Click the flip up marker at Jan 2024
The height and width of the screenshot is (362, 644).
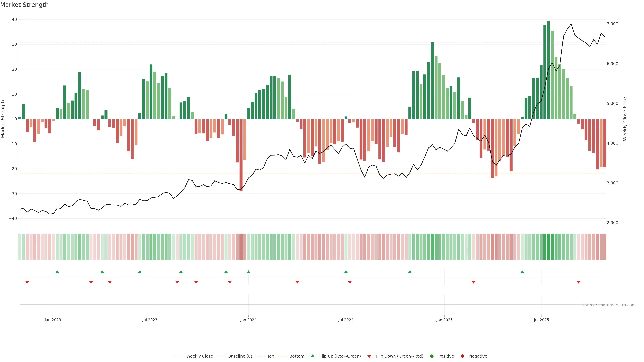point(249,272)
